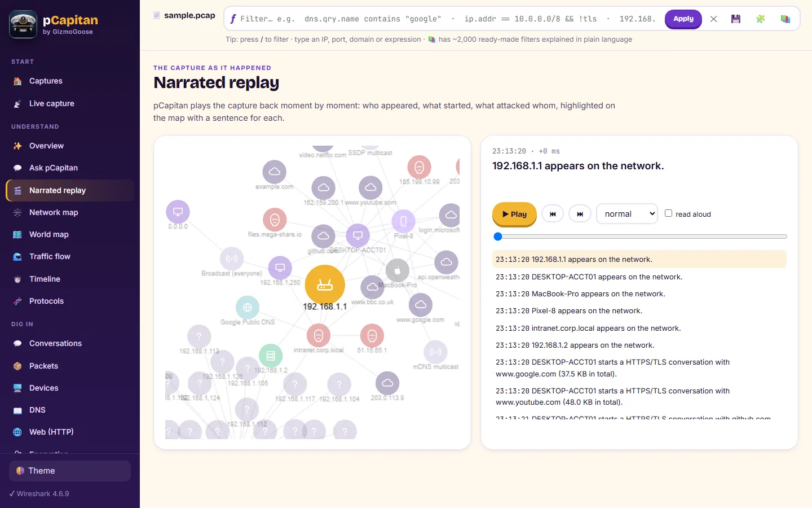
Task: Click the Apply filter button
Action: [x=683, y=19]
